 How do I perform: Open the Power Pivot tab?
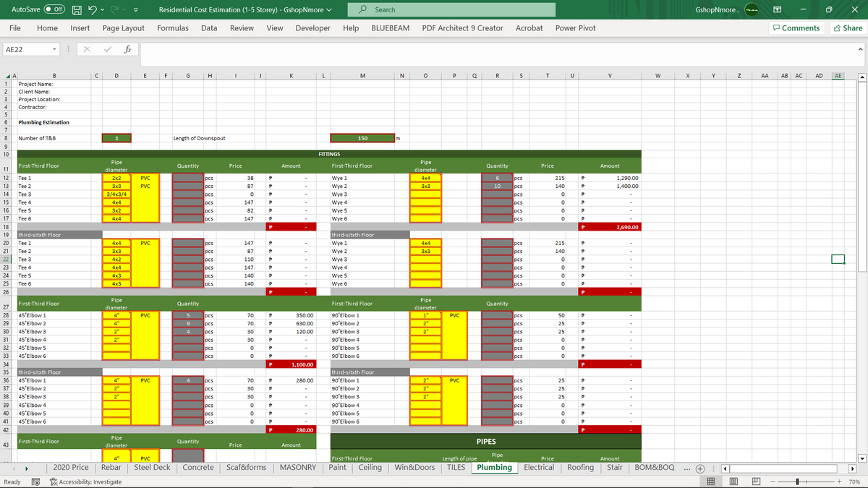(576, 28)
